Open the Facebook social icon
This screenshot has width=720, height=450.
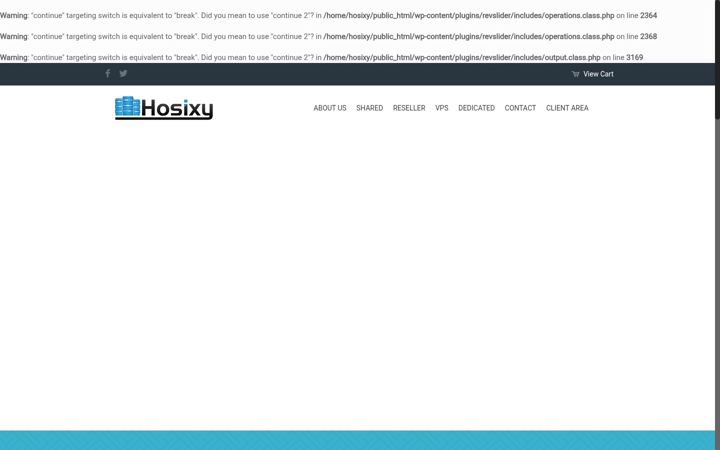tap(107, 73)
